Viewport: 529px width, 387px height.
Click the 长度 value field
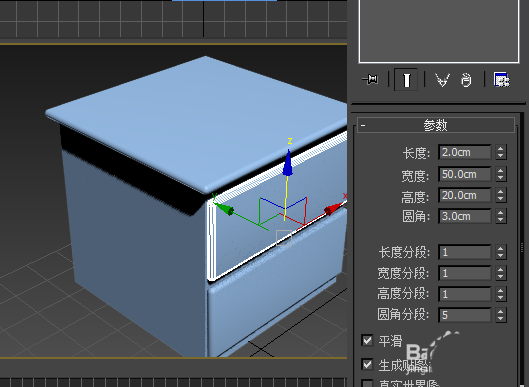coord(465,152)
